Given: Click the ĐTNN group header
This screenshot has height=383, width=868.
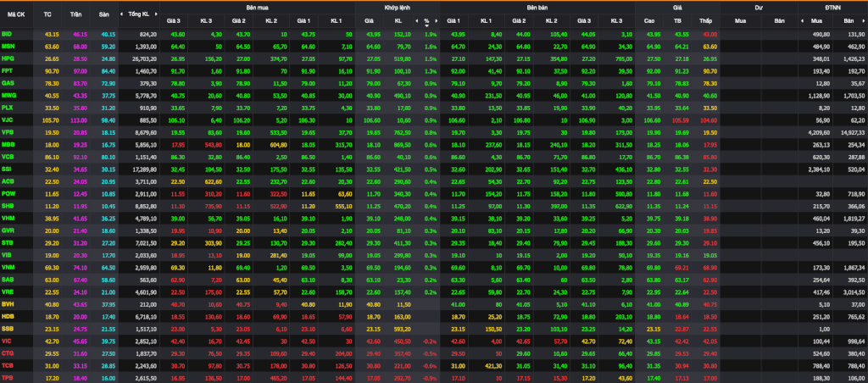Looking at the screenshot, I should (832, 8).
